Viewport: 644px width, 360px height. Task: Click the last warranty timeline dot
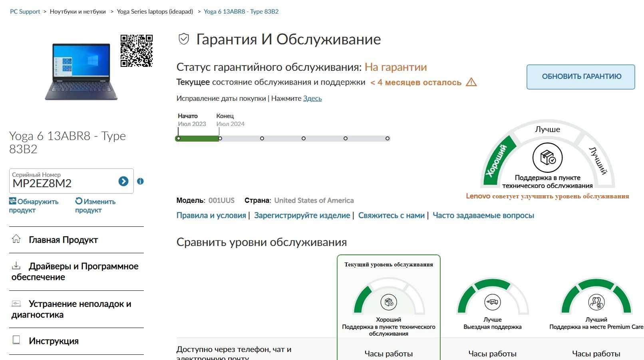click(x=388, y=138)
